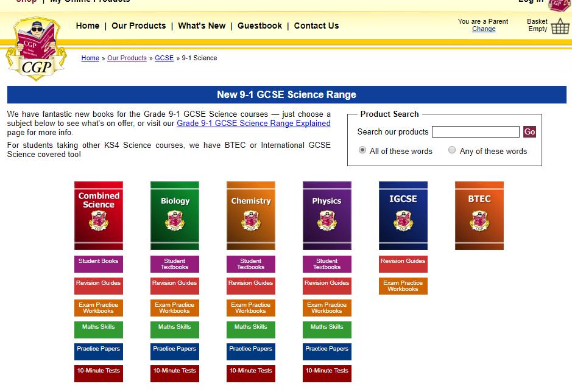Click the product search input field
Screen dimensions: 572x392
coord(475,131)
